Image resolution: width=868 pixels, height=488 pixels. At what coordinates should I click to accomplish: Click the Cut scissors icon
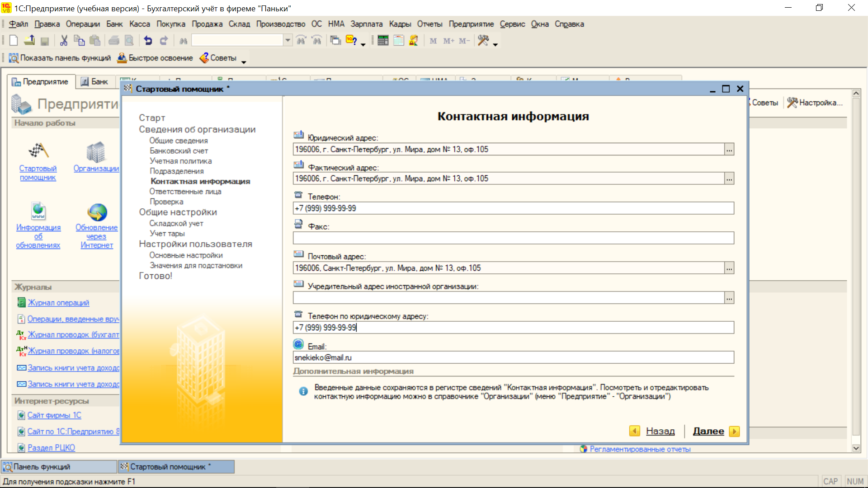click(x=64, y=41)
